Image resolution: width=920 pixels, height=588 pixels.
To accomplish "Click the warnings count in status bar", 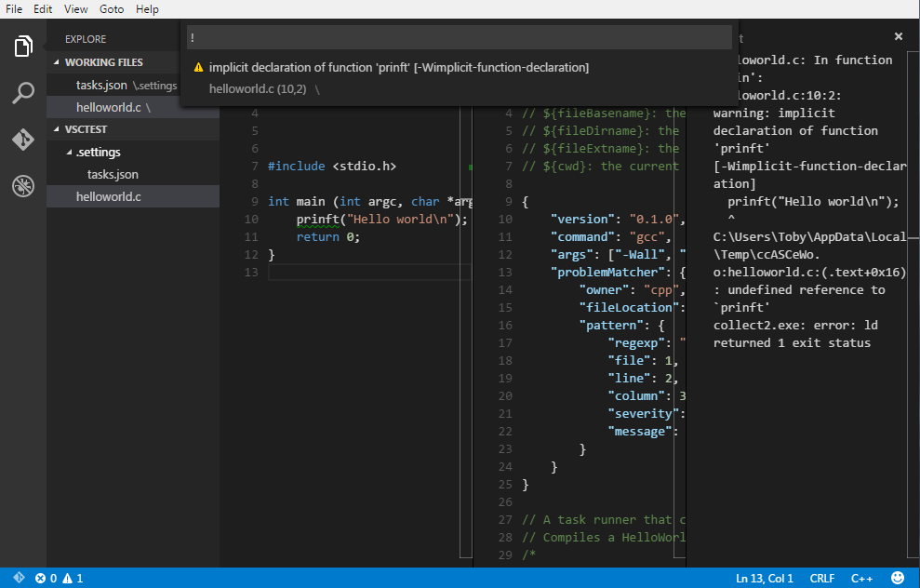I will pyautogui.click(x=73, y=578).
